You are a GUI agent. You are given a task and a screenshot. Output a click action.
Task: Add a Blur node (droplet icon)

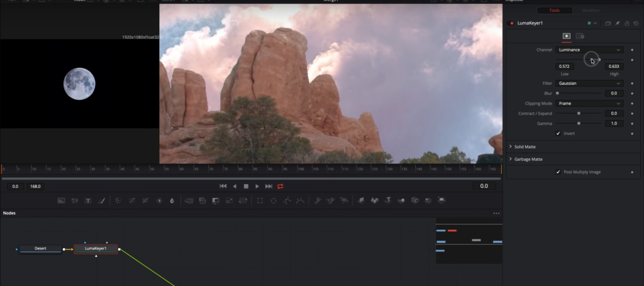(x=172, y=201)
